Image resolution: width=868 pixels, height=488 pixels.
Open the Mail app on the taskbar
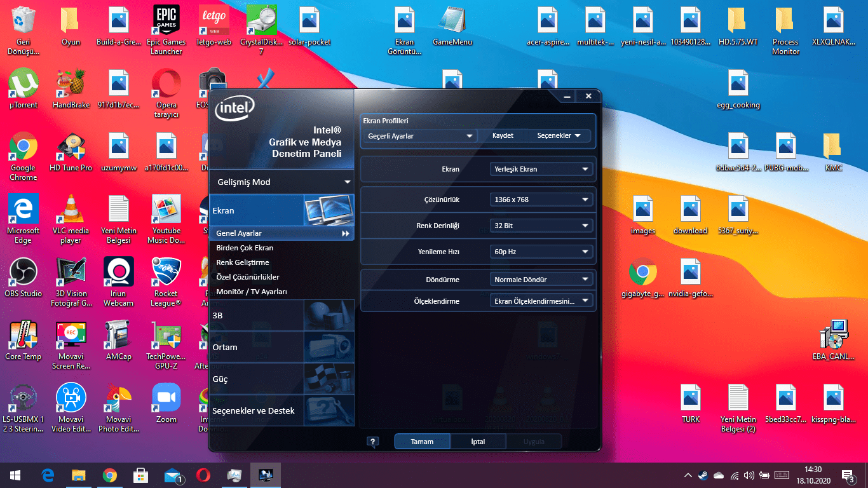(x=172, y=475)
